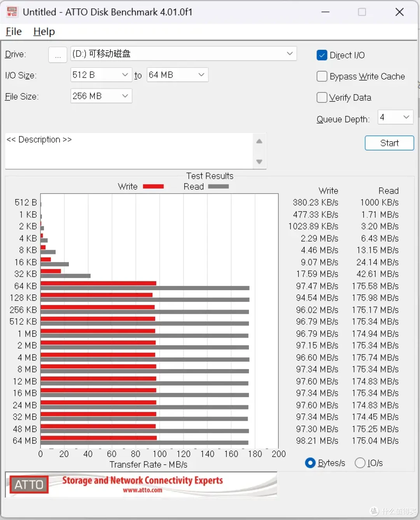Expand the File Size 256 MB dropdown

click(x=101, y=96)
